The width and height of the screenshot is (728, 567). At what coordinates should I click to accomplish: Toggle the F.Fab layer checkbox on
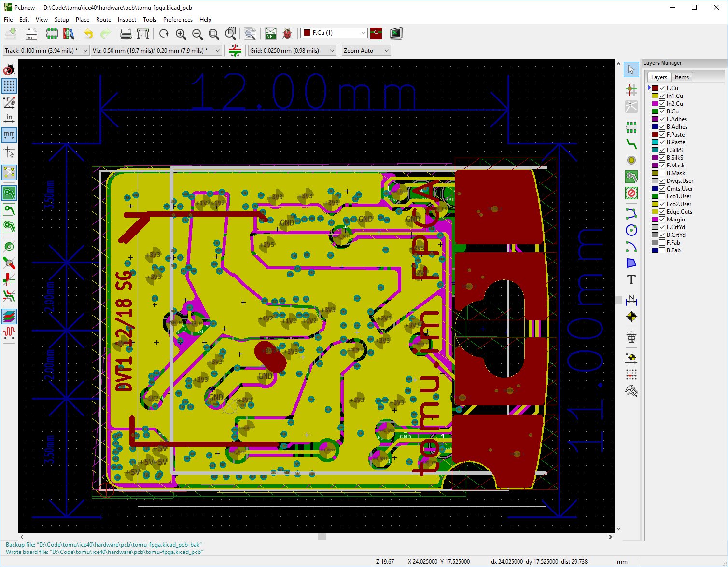click(x=662, y=243)
